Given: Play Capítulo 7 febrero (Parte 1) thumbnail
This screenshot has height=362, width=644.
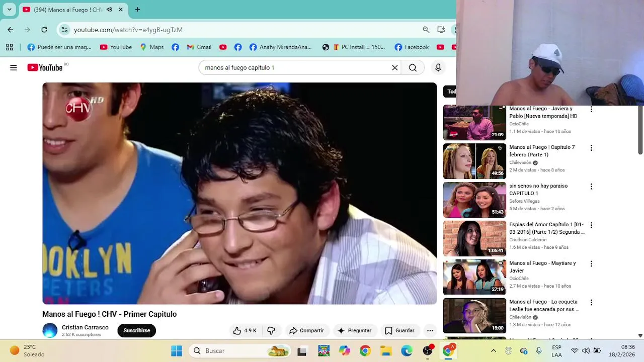Looking at the screenshot, I should pyautogui.click(x=474, y=161).
